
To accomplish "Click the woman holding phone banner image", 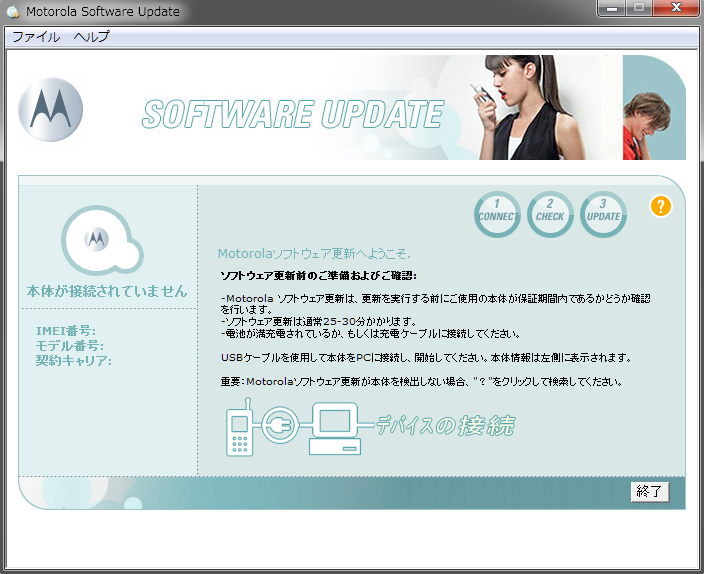I will 515,107.
